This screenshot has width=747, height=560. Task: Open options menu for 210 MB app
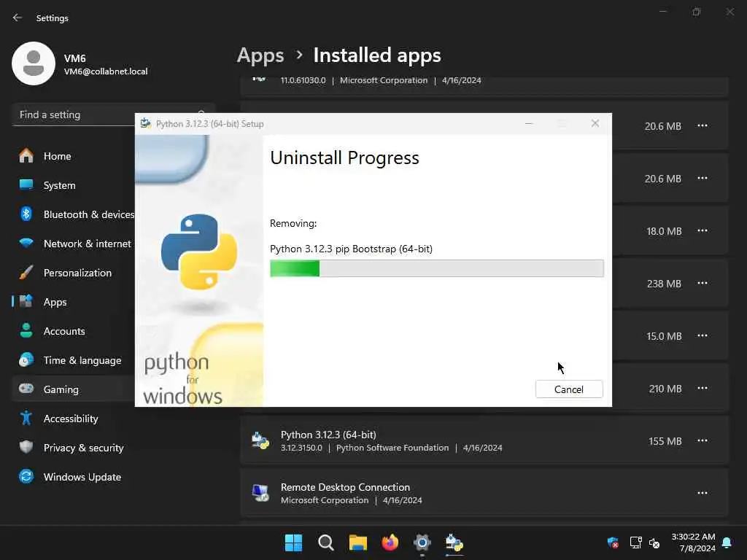pyautogui.click(x=703, y=388)
